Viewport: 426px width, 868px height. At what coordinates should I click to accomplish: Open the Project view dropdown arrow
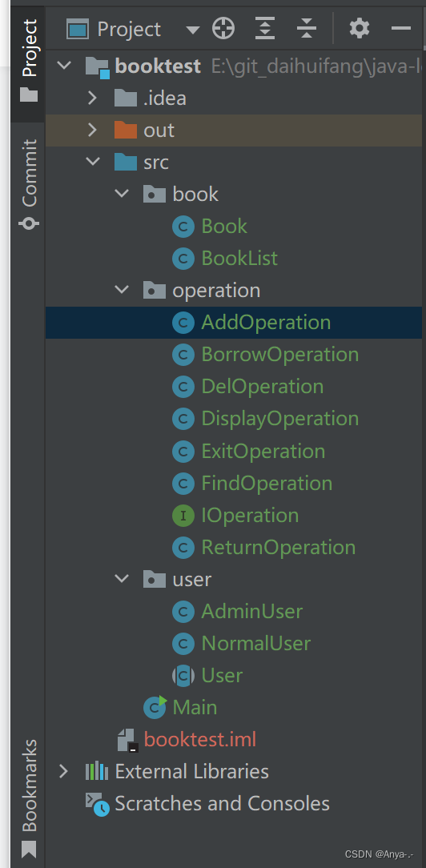pos(192,30)
